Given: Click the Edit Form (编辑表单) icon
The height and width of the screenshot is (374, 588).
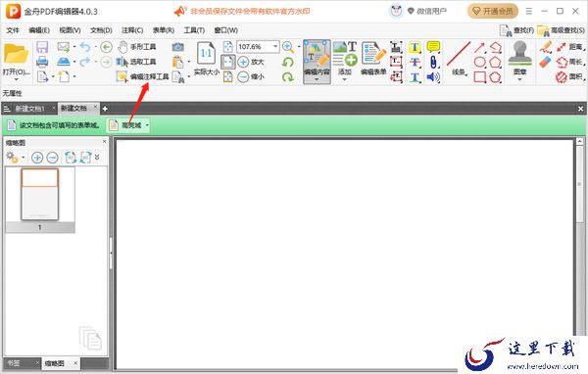Looking at the screenshot, I should point(373,58).
